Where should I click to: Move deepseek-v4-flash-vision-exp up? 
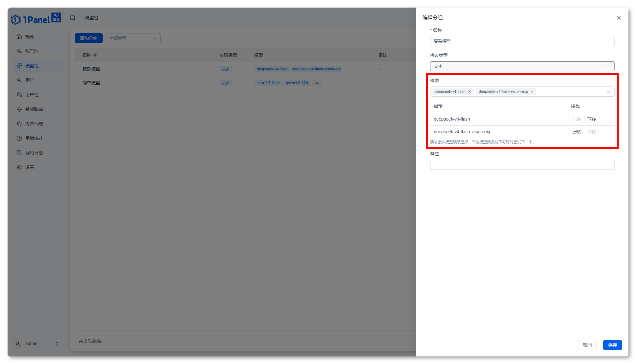(x=576, y=132)
